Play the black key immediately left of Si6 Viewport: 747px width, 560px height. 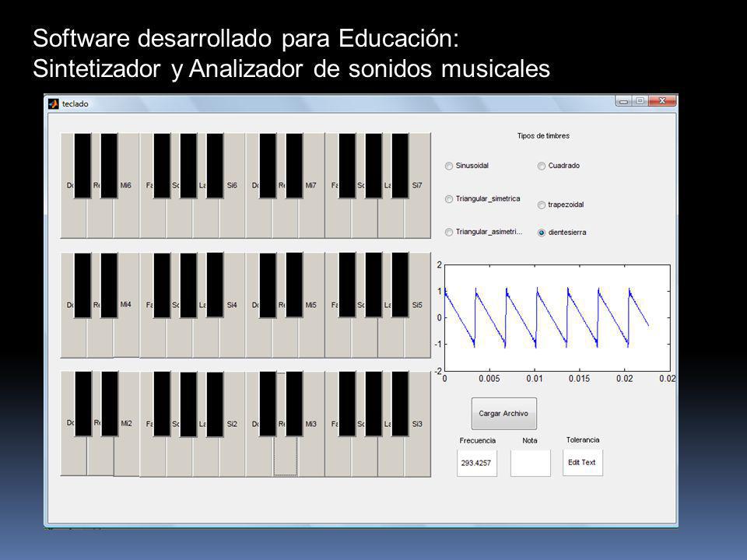(x=215, y=165)
